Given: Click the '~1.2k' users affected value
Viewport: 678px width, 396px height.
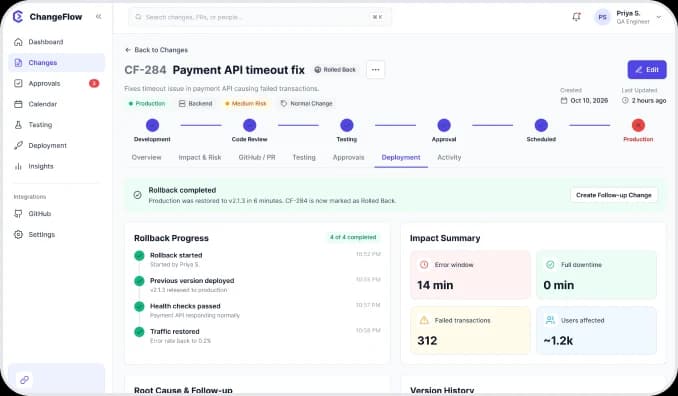Looking at the screenshot, I should coord(558,341).
